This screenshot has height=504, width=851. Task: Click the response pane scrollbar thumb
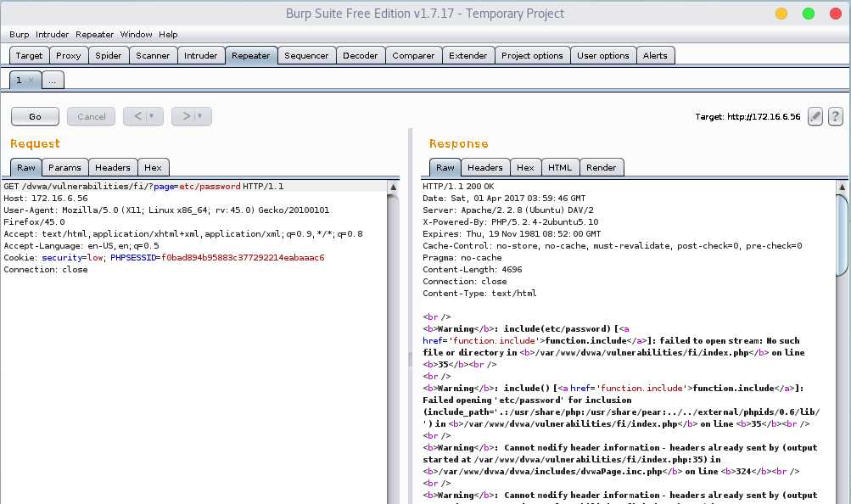coord(842,235)
